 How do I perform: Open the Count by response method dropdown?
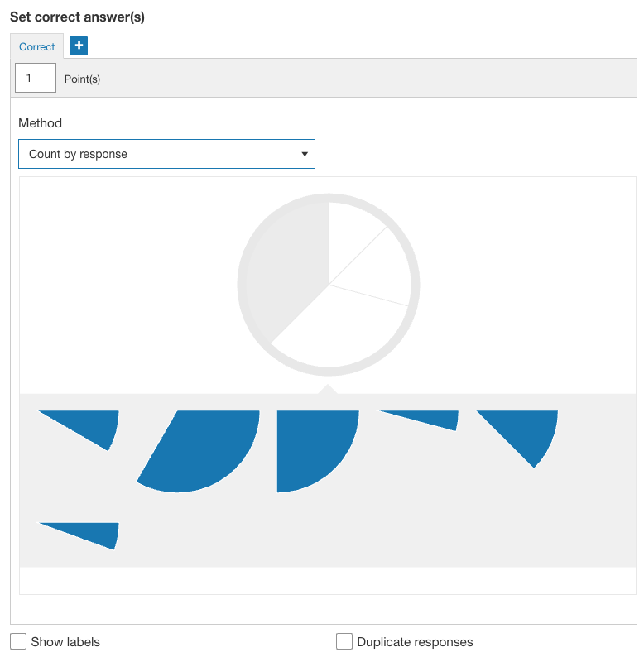tap(167, 154)
